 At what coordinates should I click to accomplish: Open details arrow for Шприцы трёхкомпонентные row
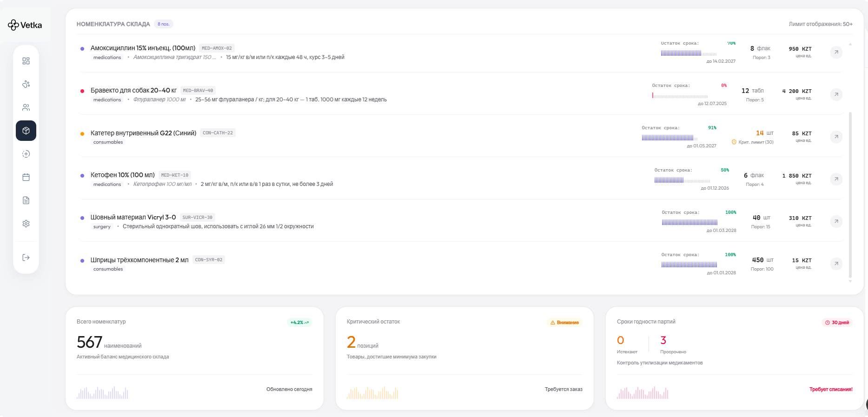(836, 264)
